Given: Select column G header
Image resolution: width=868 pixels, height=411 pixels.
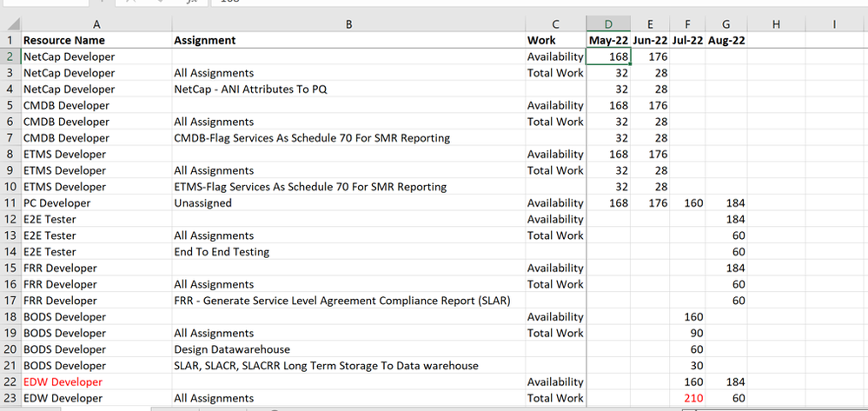Looking at the screenshot, I should point(726,23).
